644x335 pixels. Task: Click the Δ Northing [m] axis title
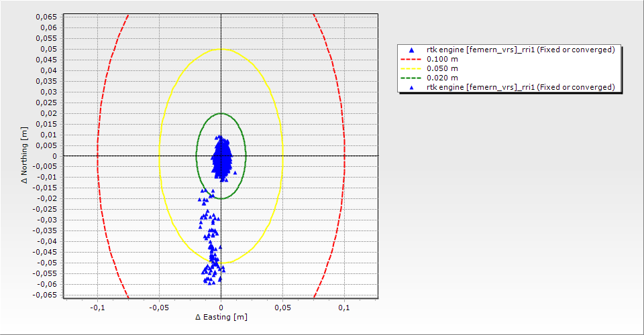(25, 157)
